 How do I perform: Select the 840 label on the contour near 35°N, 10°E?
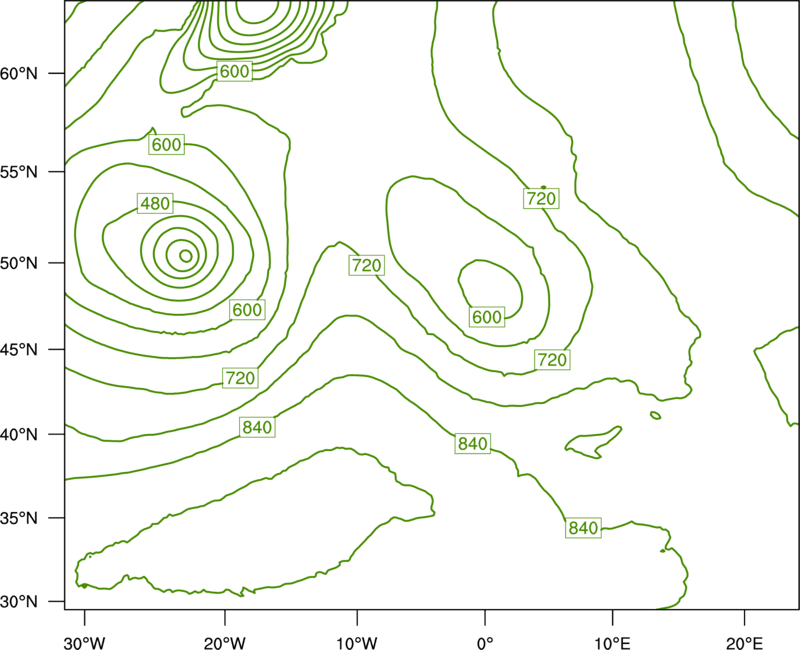click(x=583, y=528)
